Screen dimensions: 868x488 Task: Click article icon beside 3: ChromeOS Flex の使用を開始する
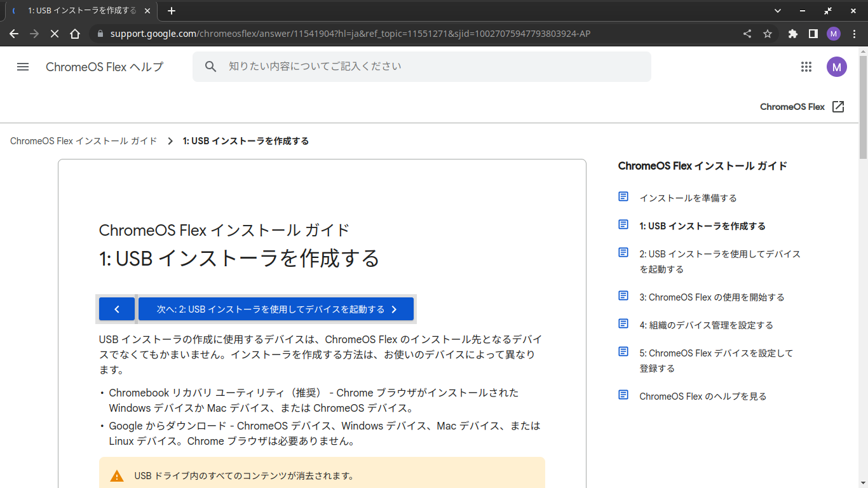[623, 296]
